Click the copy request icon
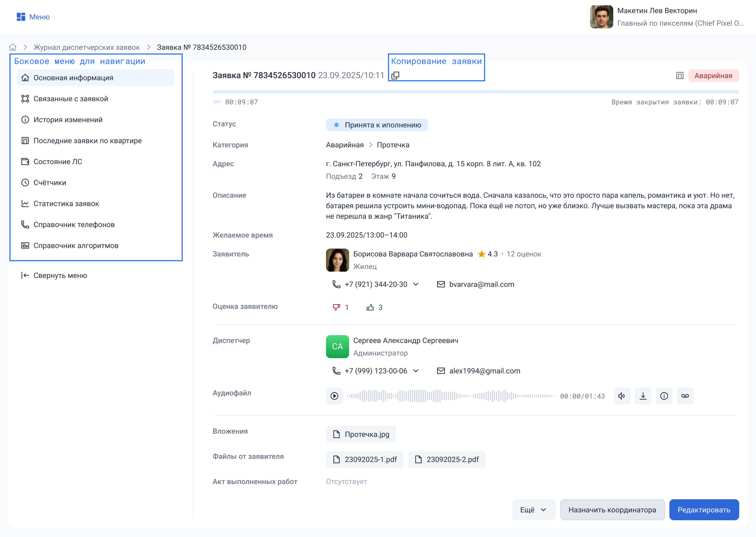Screen dimensions: 756x537 (395, 76)
